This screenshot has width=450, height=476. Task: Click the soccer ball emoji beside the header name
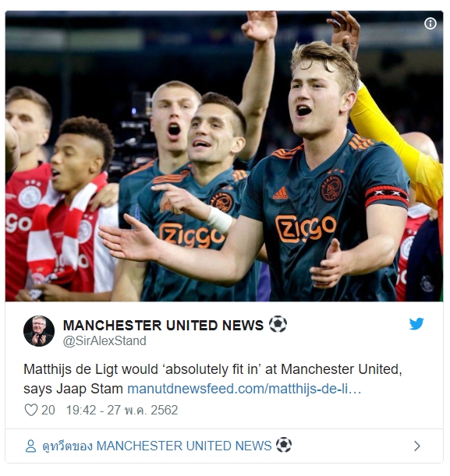tap(278, 324)
